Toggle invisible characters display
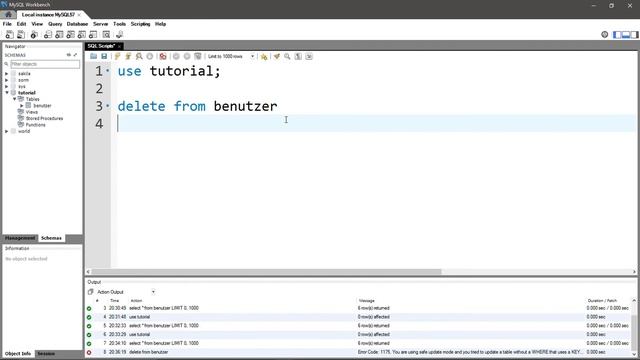This screenshot has width=640, height=360. coord(298,56)
